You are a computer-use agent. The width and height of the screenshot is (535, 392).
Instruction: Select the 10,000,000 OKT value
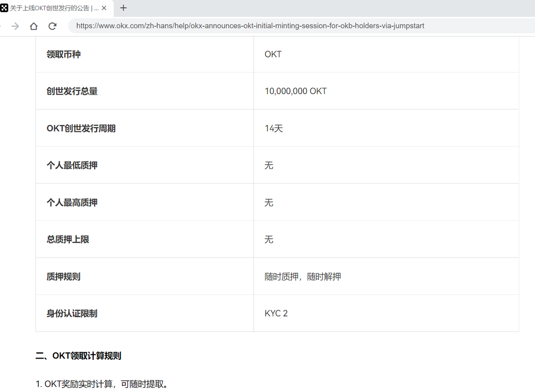(x=296, y=91)
